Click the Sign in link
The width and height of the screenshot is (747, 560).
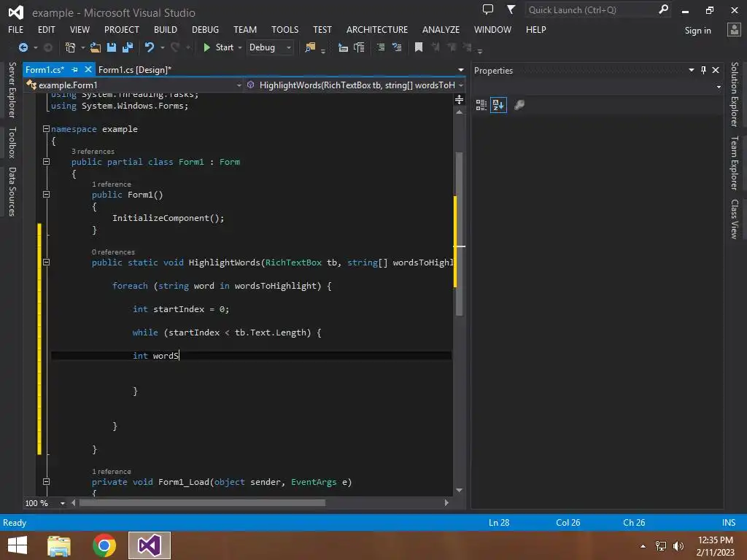point(697,31)
